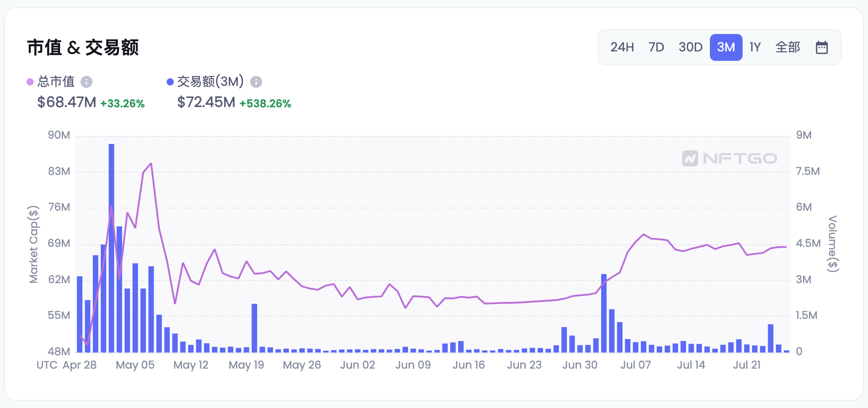This screenshot has height=408, width=868.
Task: Click the 90M market cap axis label
Action: coord(59,135)
